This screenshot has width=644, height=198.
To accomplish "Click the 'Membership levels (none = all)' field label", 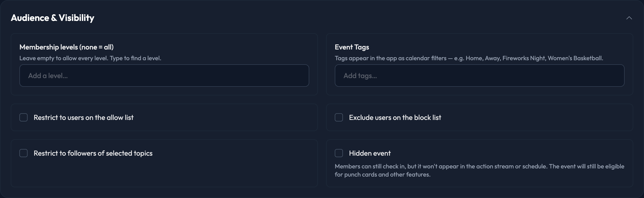I will [66, 47].
